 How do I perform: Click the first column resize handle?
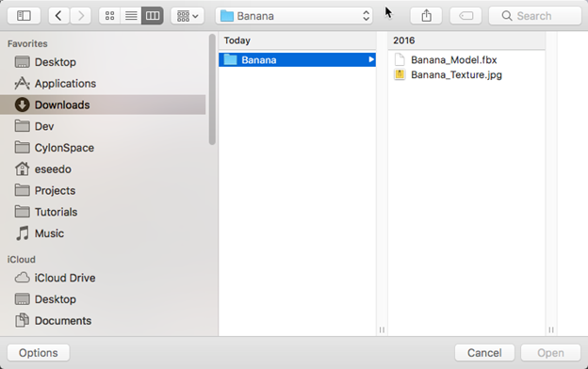coord(382,329)
